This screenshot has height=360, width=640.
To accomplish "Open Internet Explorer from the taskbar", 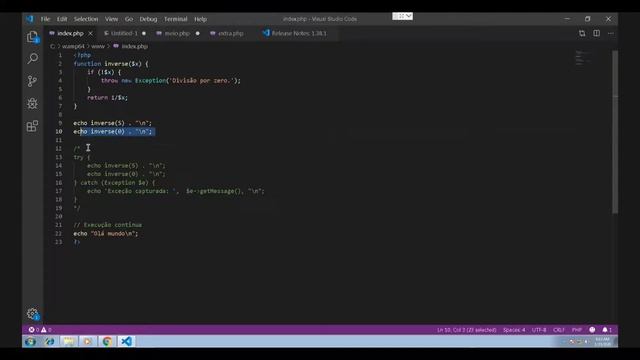I will (x=49, y=342).
